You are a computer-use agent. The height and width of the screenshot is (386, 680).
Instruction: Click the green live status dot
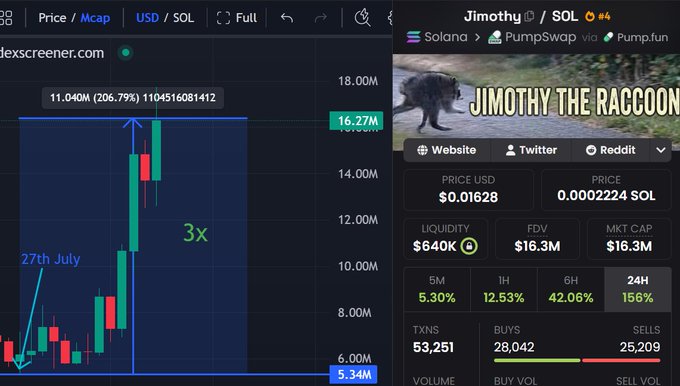pyautogui.click(x=126, y=53)
